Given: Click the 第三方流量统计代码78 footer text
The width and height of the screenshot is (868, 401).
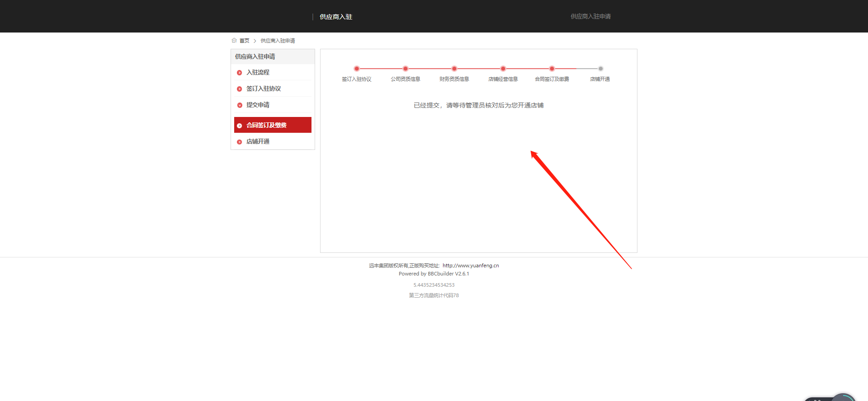Looking at the screenshot, I should tap(434, 295).
